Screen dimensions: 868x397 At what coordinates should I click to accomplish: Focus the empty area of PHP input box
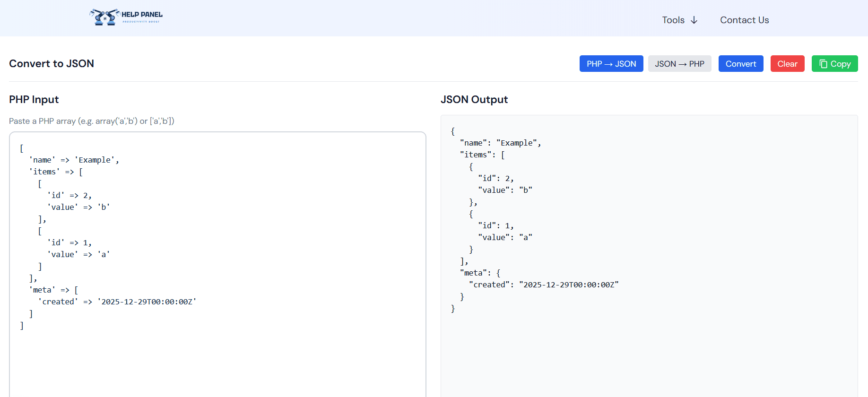coord(217,359)
